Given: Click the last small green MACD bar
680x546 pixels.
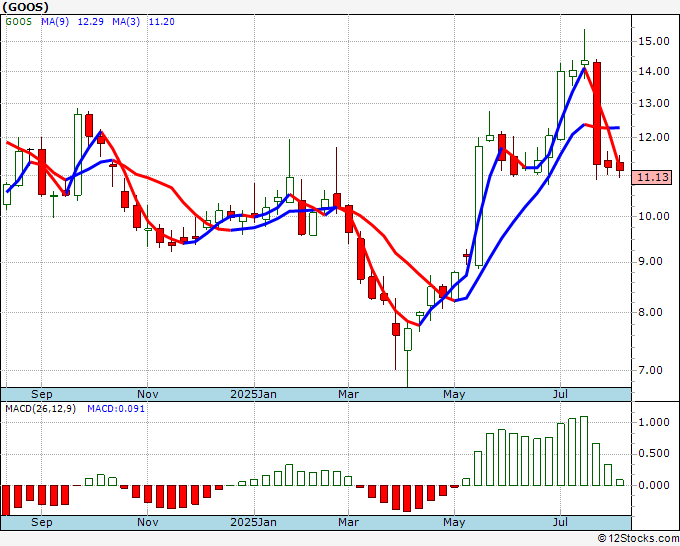Looking at the screenshot, I should point(620,482).
